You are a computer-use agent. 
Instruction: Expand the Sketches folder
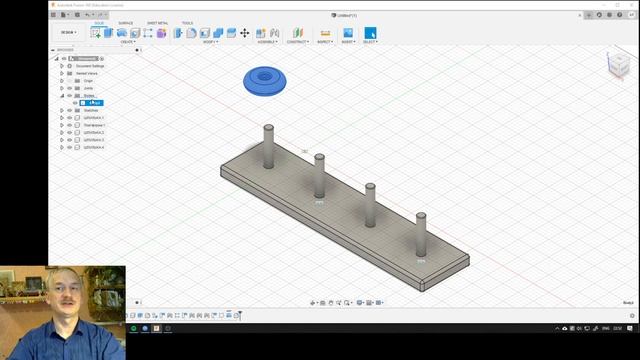coord(62,110)
